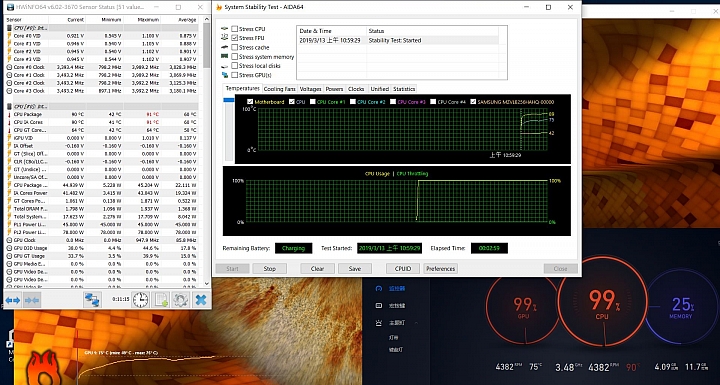720x385 pixels.
Task: Select the monitor gauge icon in sidebar
Action: (379, 289)
